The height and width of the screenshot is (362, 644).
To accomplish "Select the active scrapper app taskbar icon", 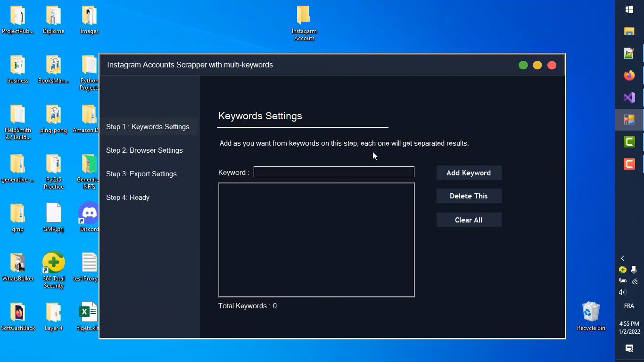I will (629, 120).
